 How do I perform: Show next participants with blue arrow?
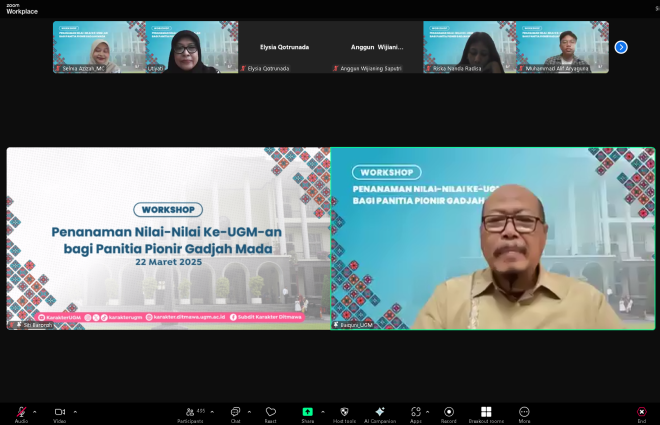pos(621,47)
